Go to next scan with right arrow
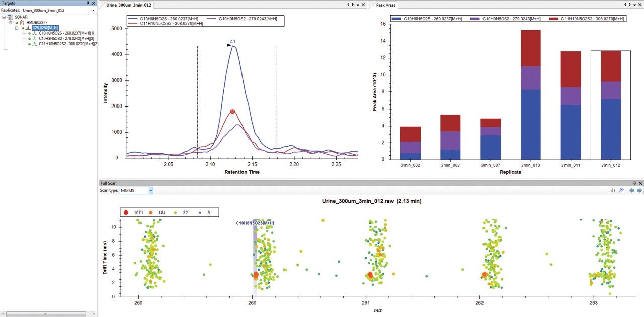This screenshot has height=317, width=644. coord(639,191)
